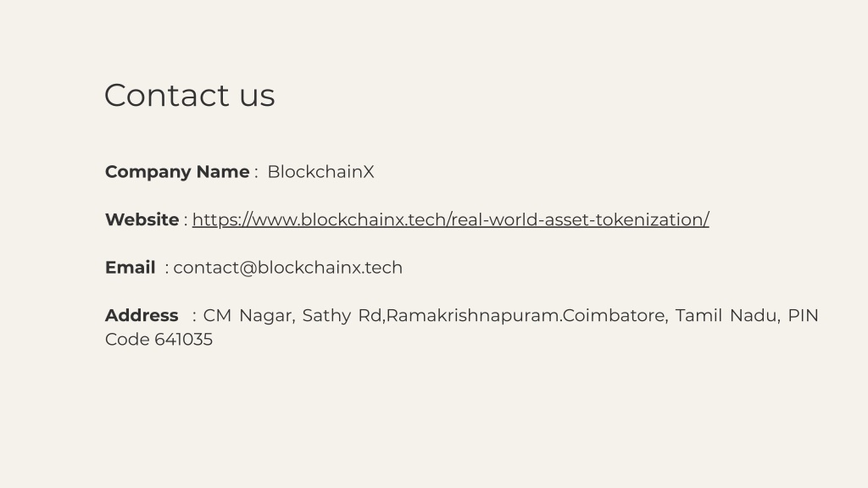Viewport: 868px width, 488px height.
Task: Click 'Ramakrishnapuram.Coimbatore' in the address line
Action: [526, 316]
